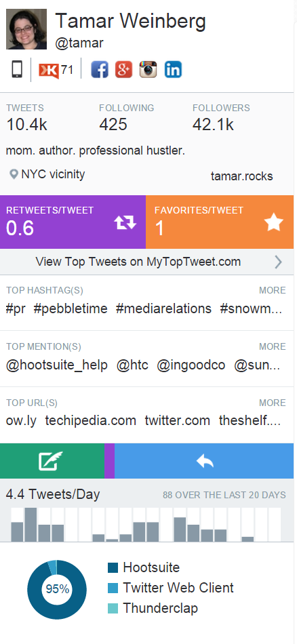297x644 pixels.
Task: Click the mobile phone icon
Action: tap(17, 69)
